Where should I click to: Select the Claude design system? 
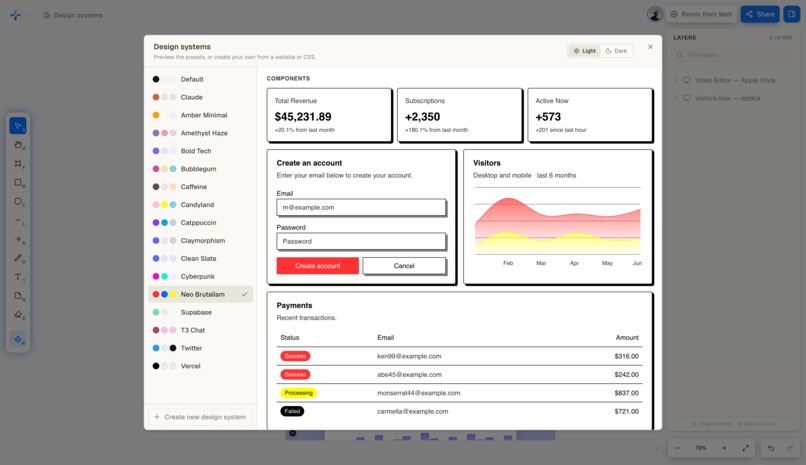pyautogui.click(x=200, y=97)
